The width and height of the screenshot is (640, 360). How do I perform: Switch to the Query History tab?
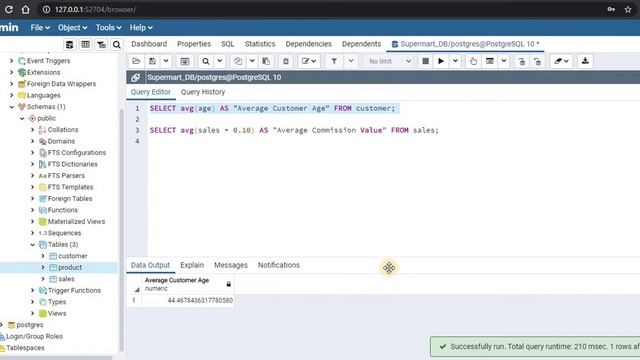pos(203,92)
